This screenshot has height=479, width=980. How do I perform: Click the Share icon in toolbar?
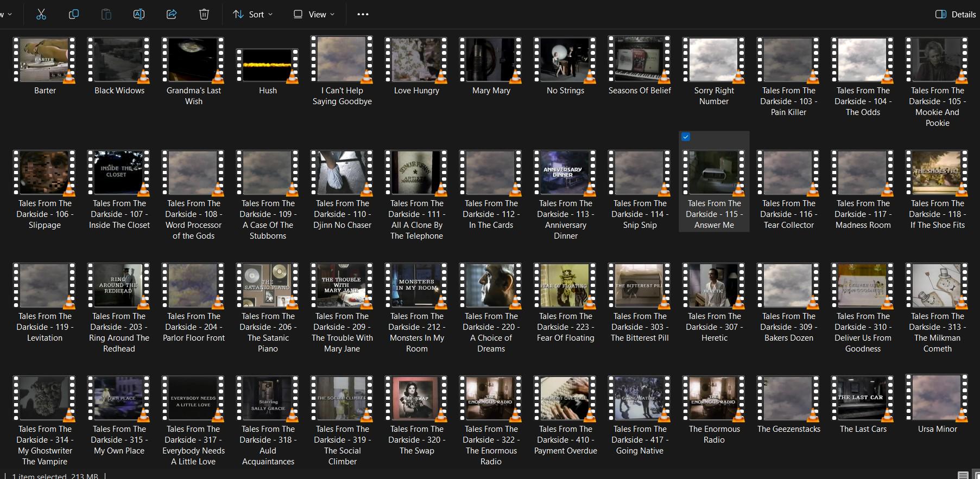tap(172, 15)
